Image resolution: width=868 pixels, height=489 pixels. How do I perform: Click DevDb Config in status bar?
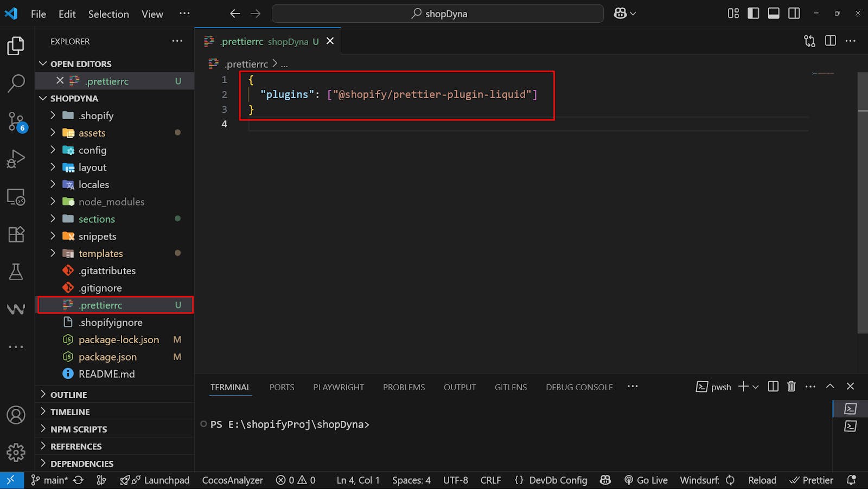[551, 480]
